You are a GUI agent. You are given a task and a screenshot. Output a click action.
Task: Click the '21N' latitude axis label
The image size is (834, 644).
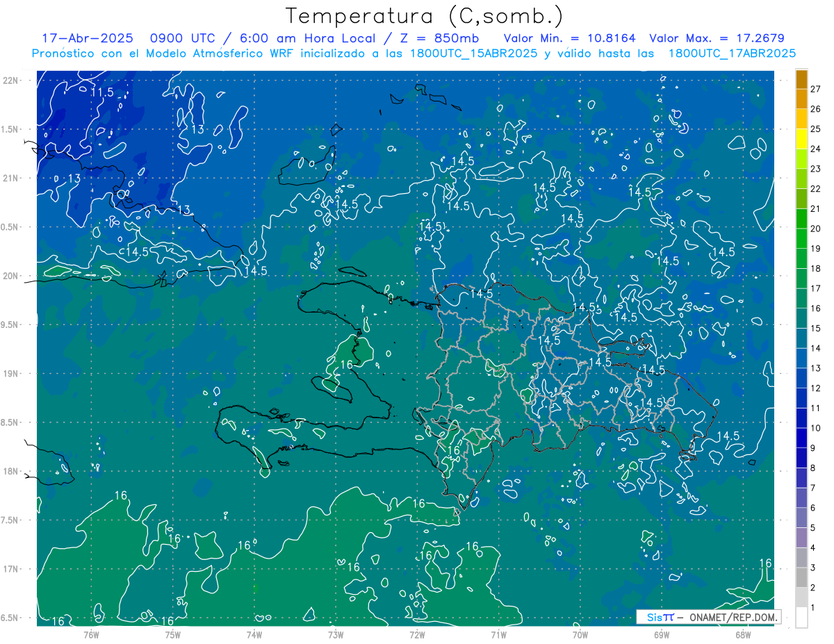point(10,179)
